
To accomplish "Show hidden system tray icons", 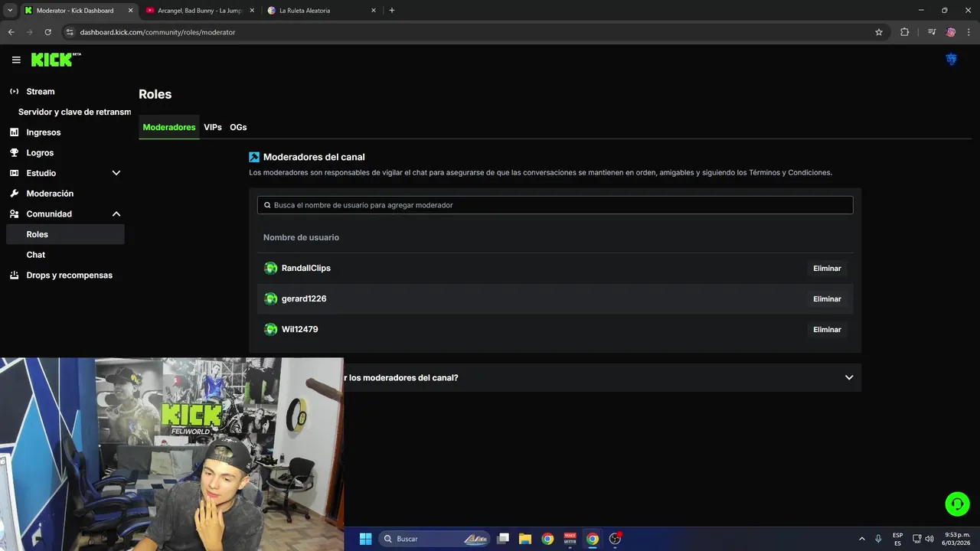I will (x=862, y=539).
